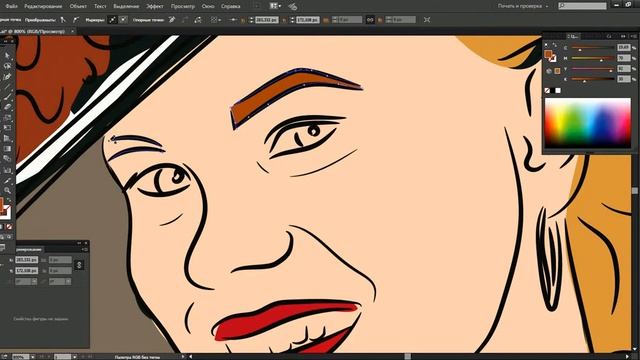The height and width of the screenshot is (360, 640).
Task: Click the white swatch in Color panel
Action: click(x=558, y=90)
